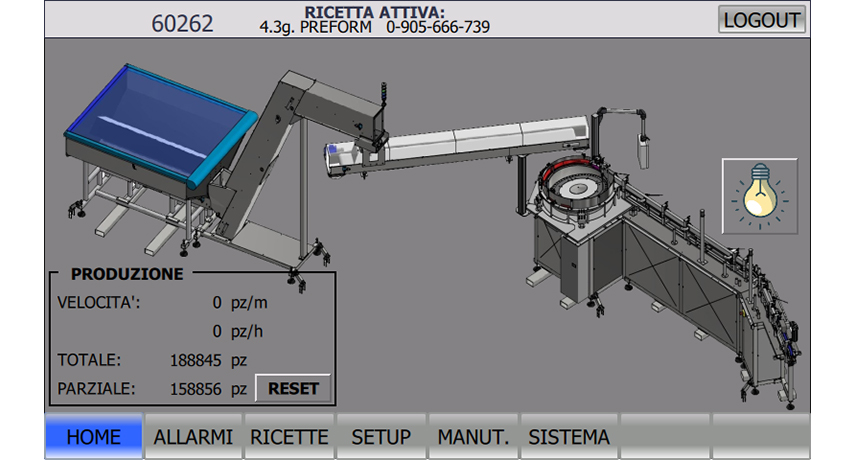The height and width of the screenshot is (460, 855).
Task: Click the RICETTA ATTIVA heading
Action: (374, 12)
